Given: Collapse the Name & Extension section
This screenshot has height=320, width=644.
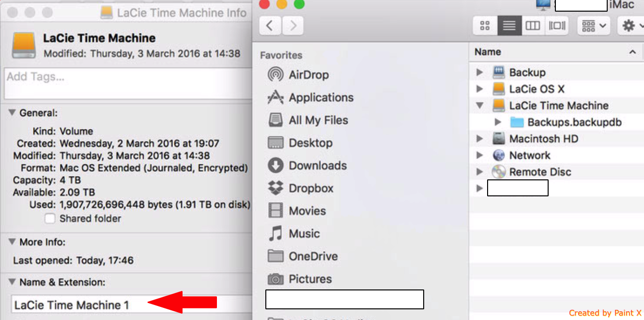Looking at the screenshot, I should tap(12, 282).
